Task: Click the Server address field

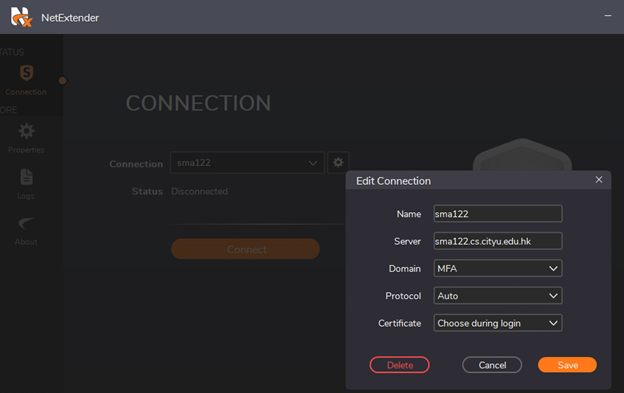Action: 498,241
